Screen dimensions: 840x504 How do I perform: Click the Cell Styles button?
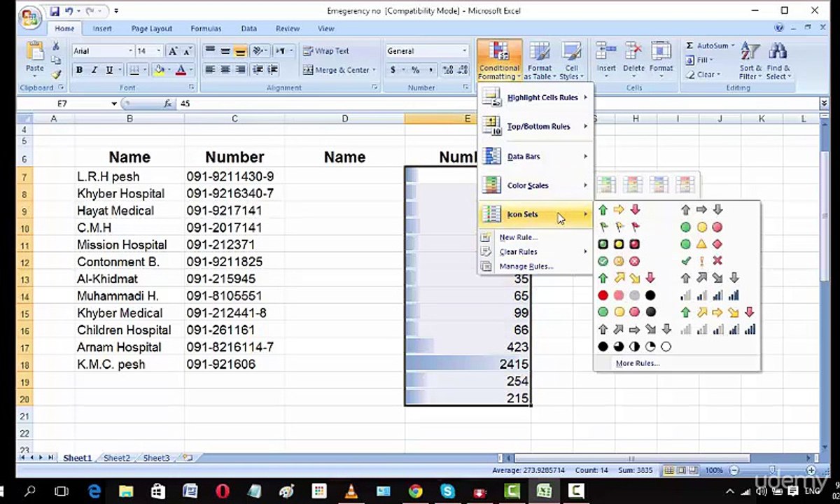pyautogui.click(x=571, y=61)
